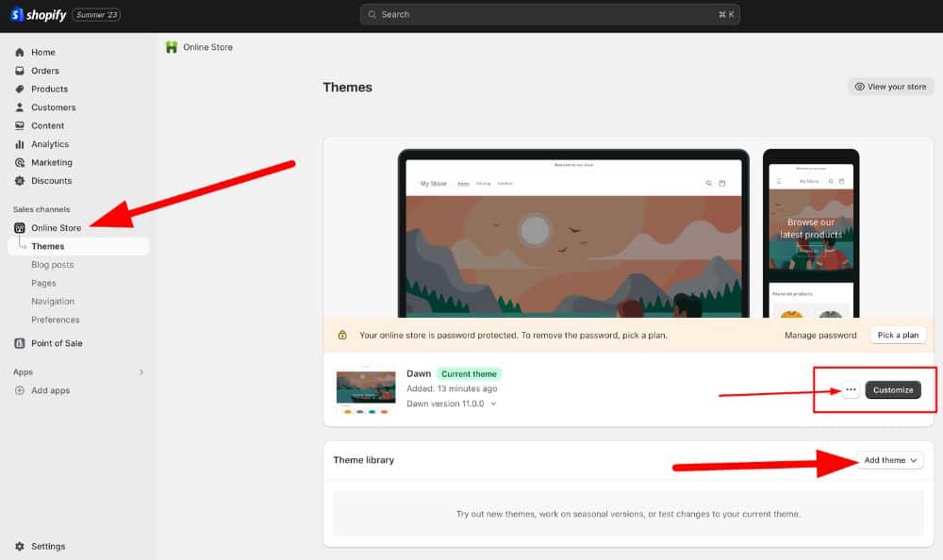Click the Home icon in sidebar
This screenshot has width=943, height=560.
(x=20, y=53)
